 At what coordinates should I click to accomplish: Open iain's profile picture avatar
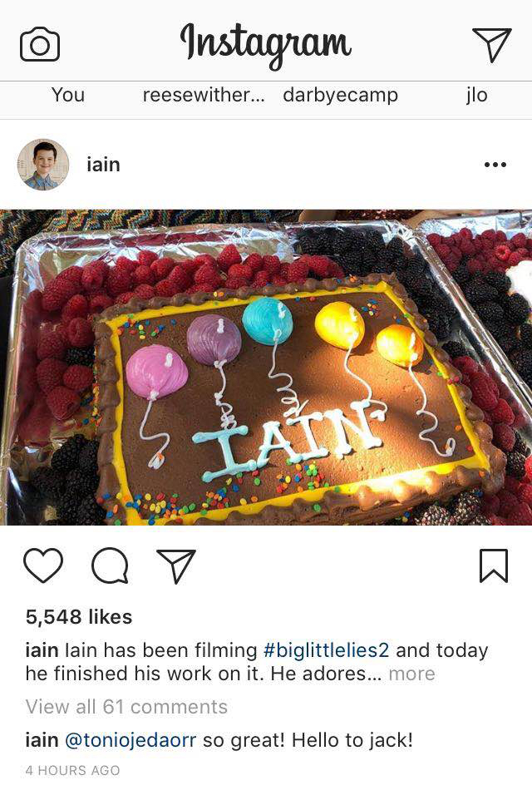click(x=43, y=165)
